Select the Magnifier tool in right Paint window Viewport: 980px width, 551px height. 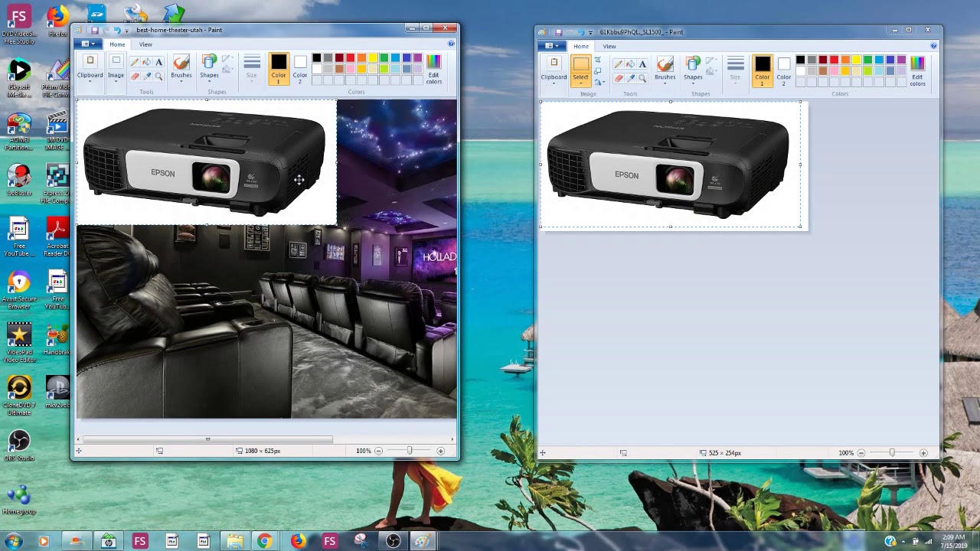(x=642, y=78)
